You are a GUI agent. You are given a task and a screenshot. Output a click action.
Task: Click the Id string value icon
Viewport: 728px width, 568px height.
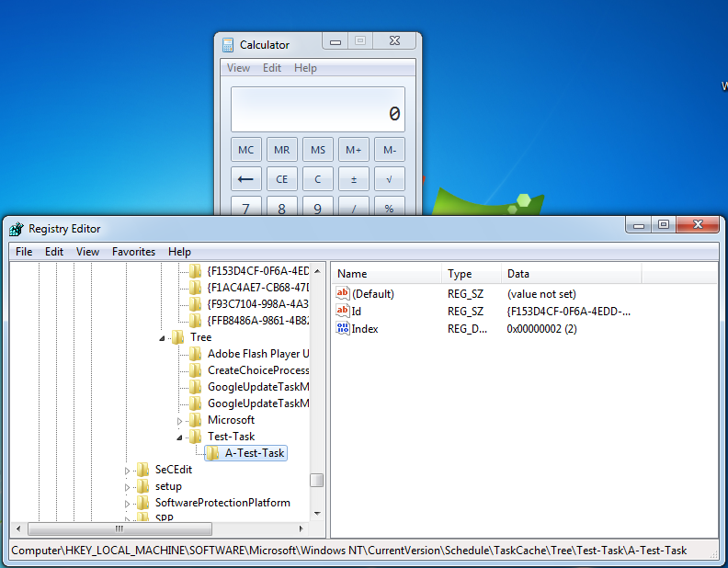click(x=343, y=312)
